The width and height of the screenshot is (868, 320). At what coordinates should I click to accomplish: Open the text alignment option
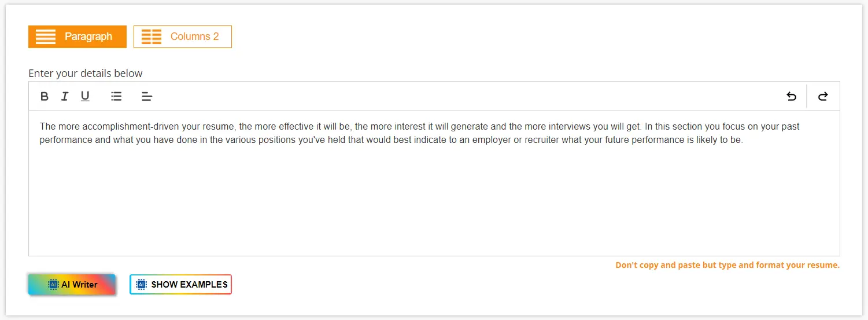pyautogui.click(x=147, y=97)
